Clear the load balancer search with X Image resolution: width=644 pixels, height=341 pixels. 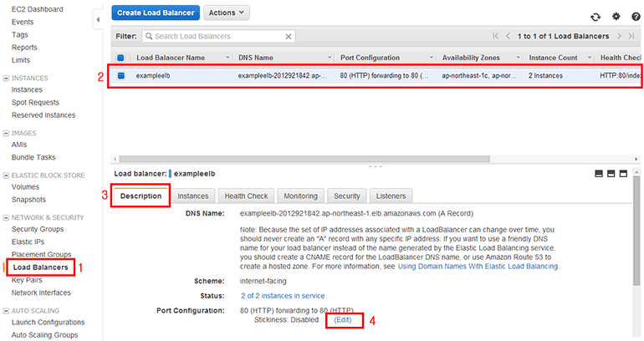289,37
